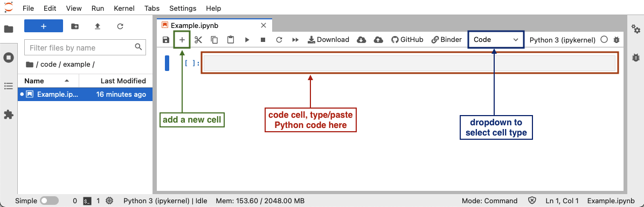Create a new folder
The width and height of the screenshot is (644, 207).
[x=75, y=26]
